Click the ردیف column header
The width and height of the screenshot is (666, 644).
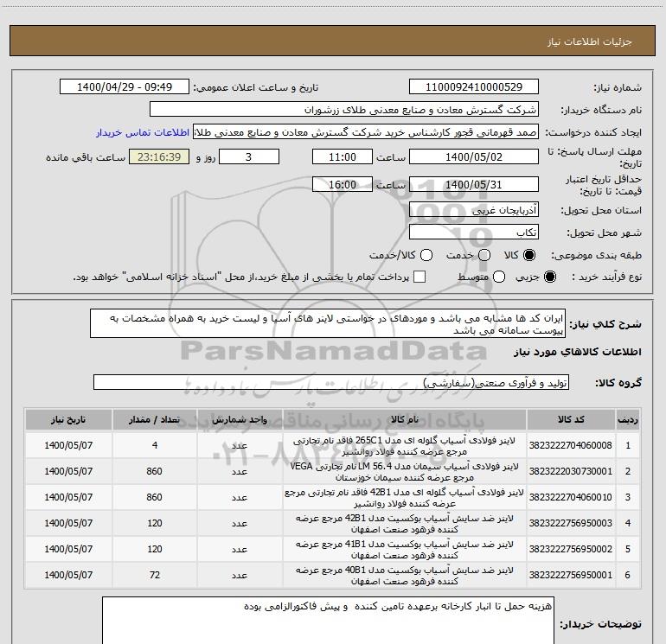click(628, 419)
